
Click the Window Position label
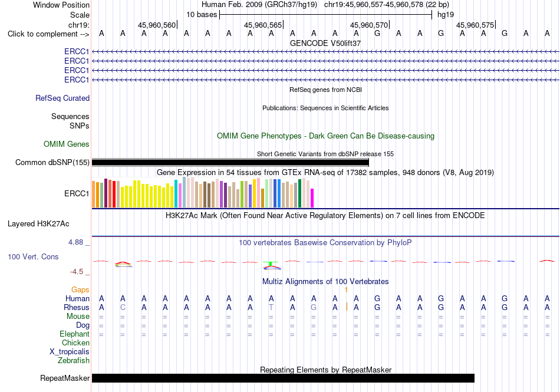61,5
